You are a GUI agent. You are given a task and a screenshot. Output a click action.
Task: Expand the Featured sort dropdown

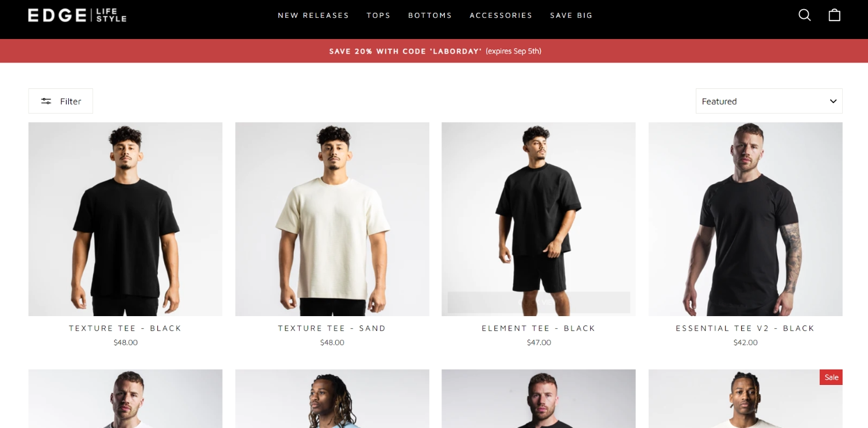point(769,101)
